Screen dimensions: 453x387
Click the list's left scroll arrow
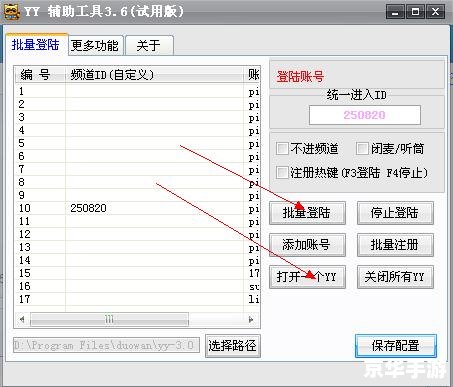(x=22, y=319)
